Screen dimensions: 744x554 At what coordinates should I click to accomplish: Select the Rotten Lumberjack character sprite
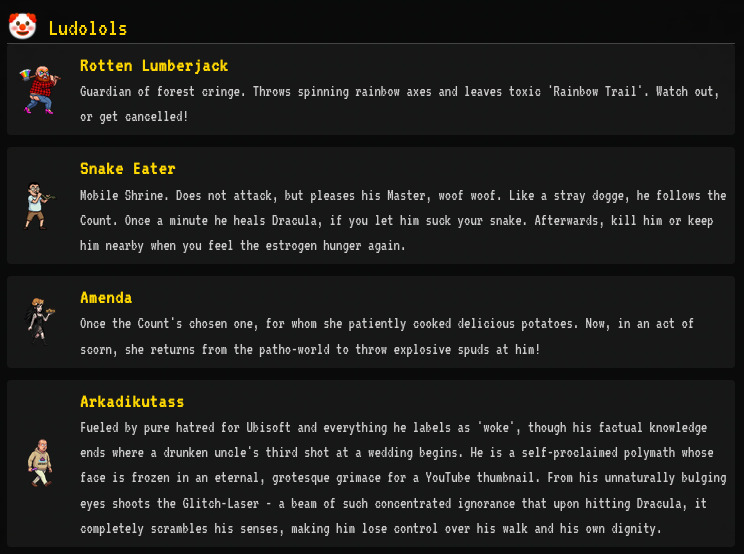tap(38, 89)
